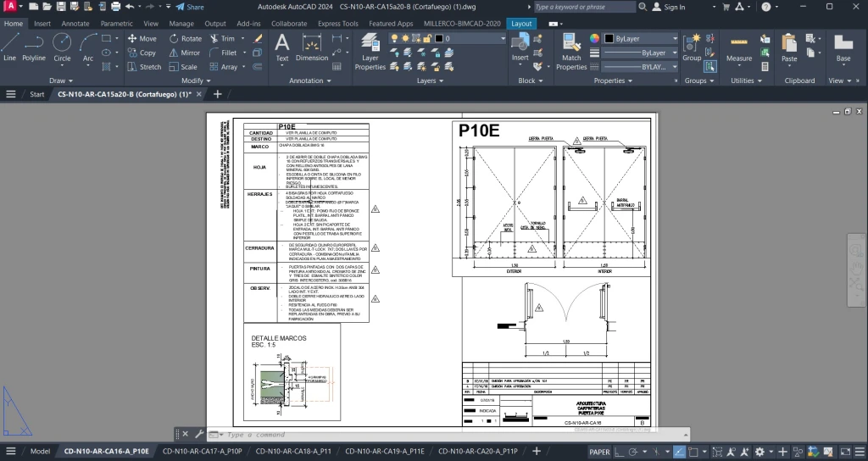Click the Erase icon in Modify panel
Image resolution: width=868 pixels, height=461 pixels.
click(258, 38)
